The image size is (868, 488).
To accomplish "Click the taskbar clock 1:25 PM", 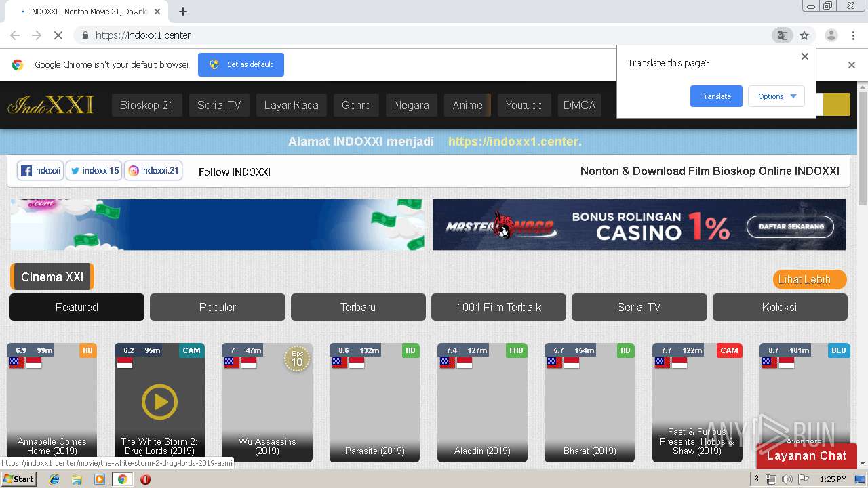I will tap(833, 479).
